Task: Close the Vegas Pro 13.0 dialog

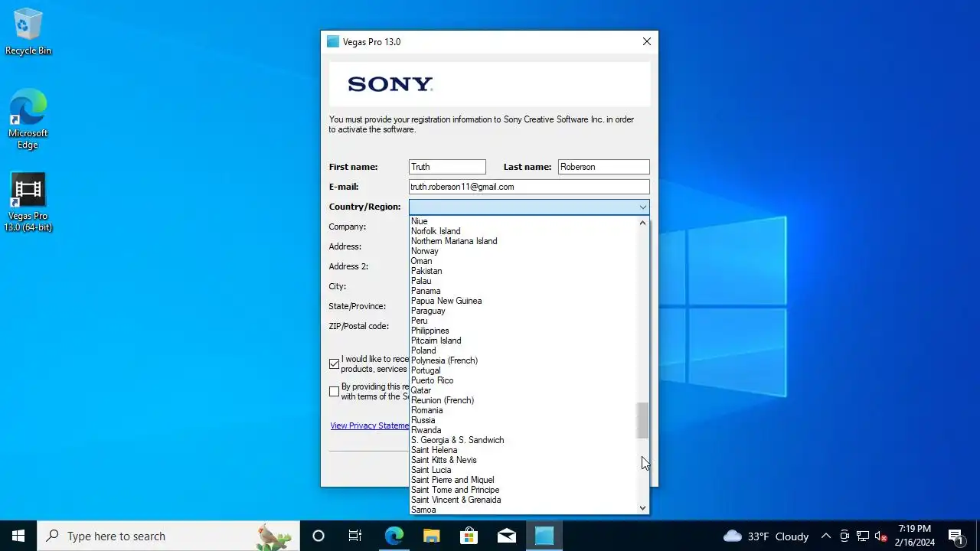Action: [x=647, y=41]
